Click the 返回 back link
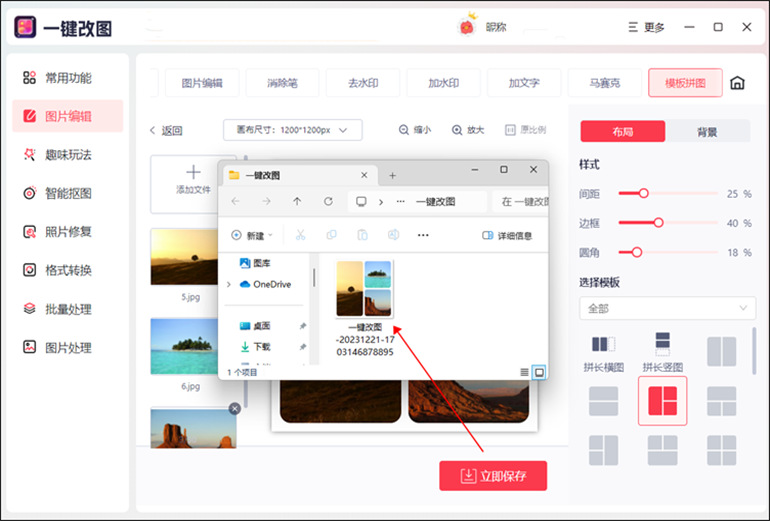Viewport: 770px width, 521px height. [166, 131]
